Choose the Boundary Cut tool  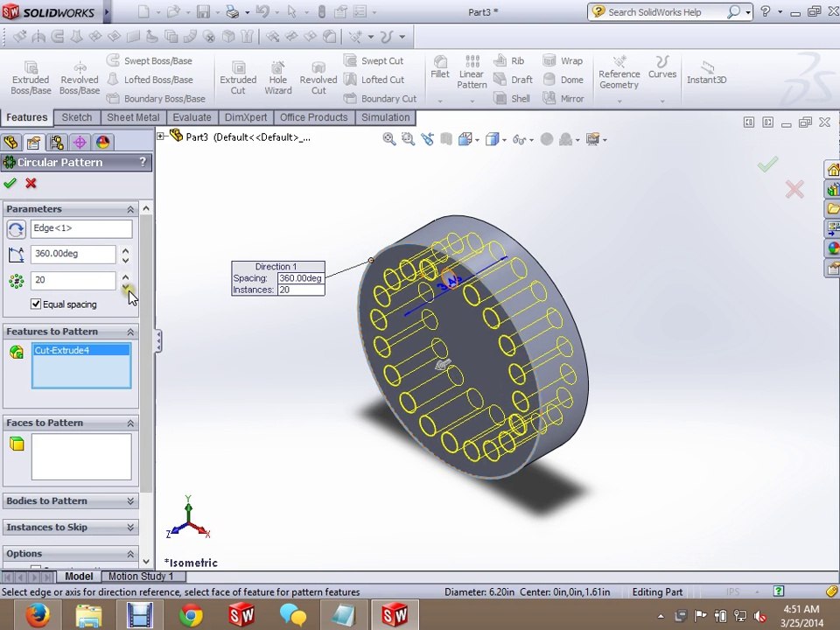click(380, 99)
